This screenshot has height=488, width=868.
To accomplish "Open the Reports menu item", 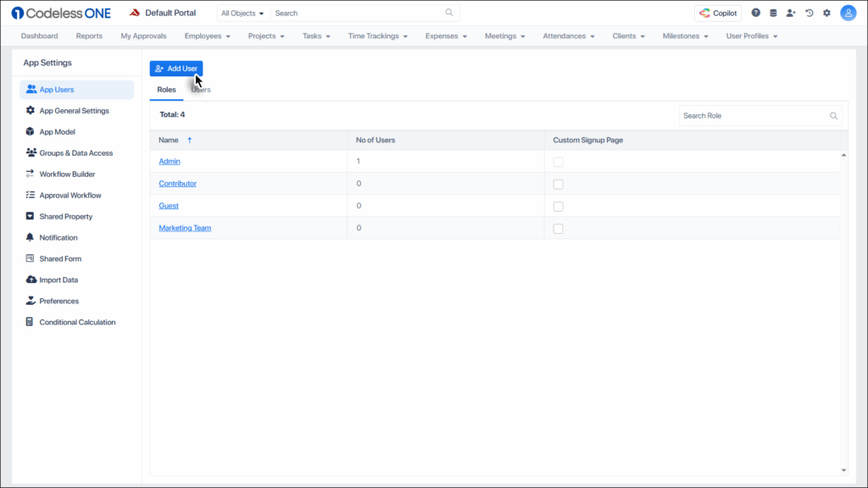I will (89, 36).
